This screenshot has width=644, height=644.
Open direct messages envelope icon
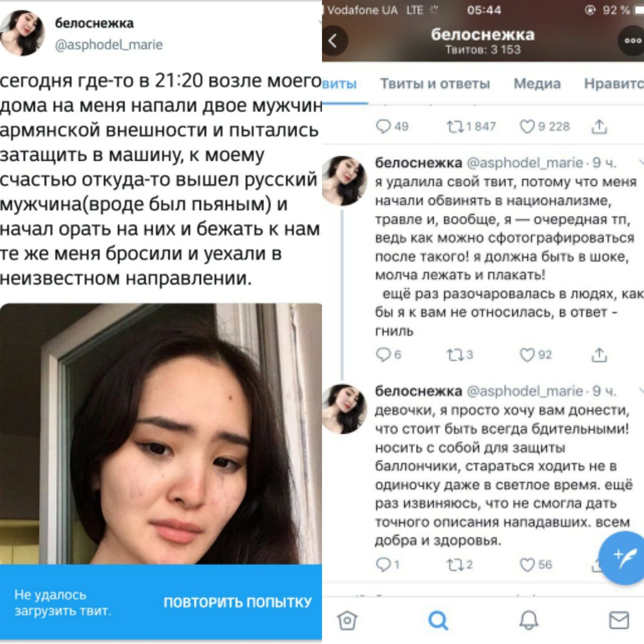(619, 620)
